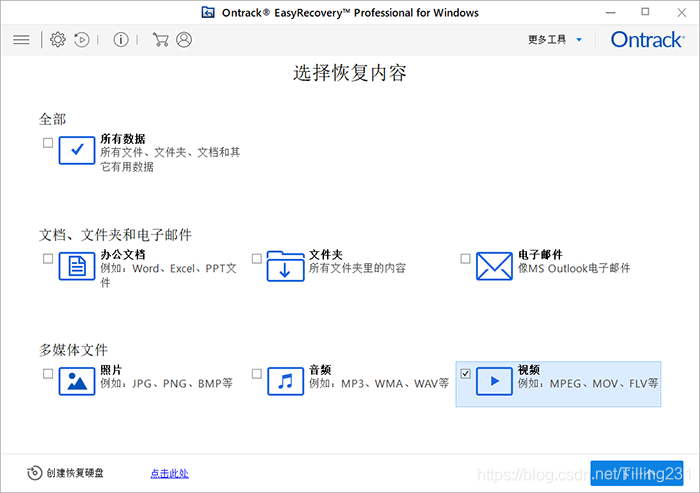Screen dimensions: 700x493
Task: Enable the 办公文档 checkbox
Action: coord(48,259)
